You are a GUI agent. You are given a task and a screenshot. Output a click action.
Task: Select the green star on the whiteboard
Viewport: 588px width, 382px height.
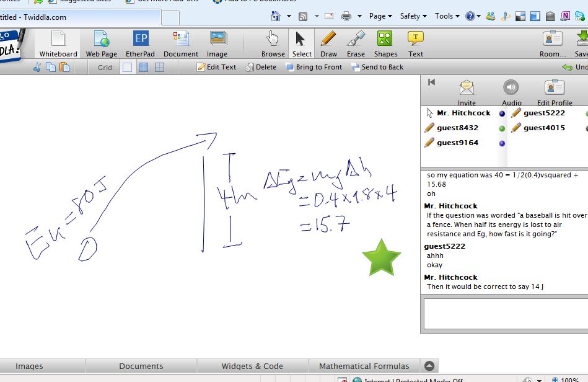(x=382, y=258)
